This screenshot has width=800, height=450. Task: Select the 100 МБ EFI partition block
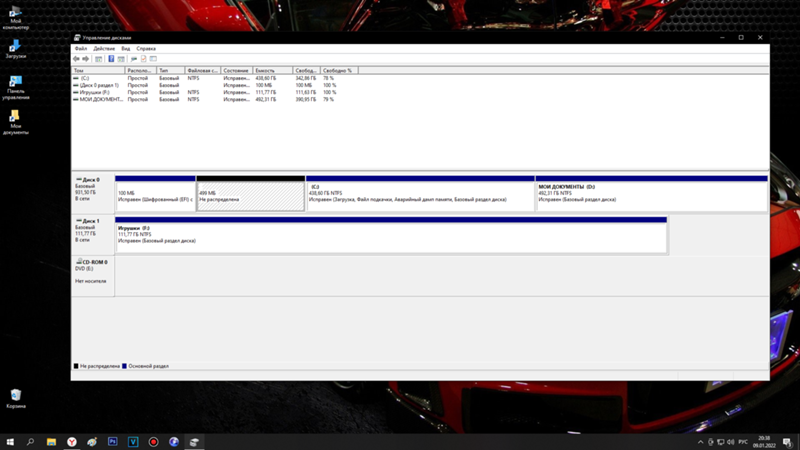tap(155, 193)
